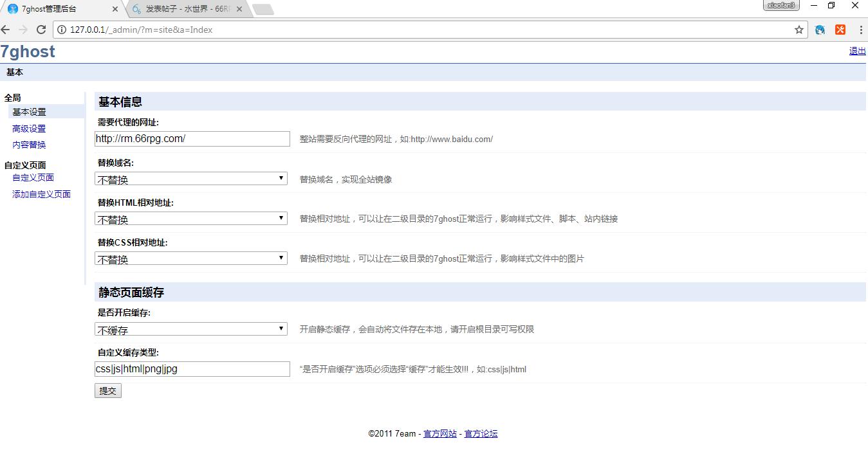
Task: Click the browser forward arrow
Action: [23, 30]
